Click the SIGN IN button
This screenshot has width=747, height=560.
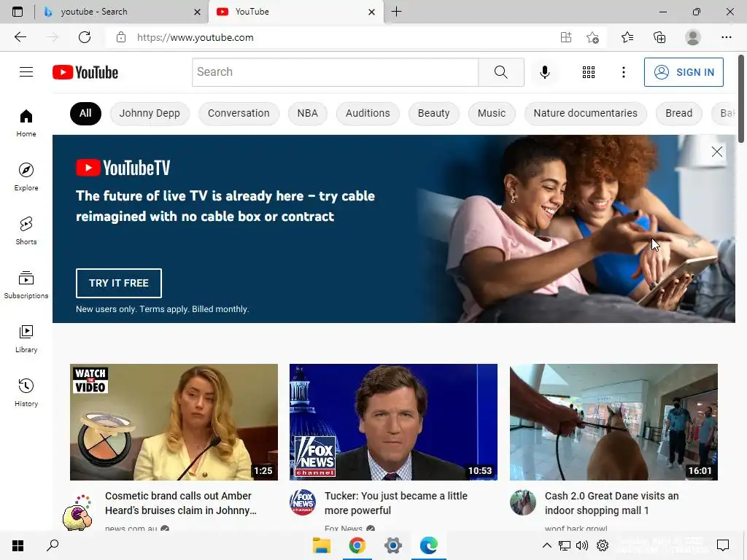coord(684,72)
